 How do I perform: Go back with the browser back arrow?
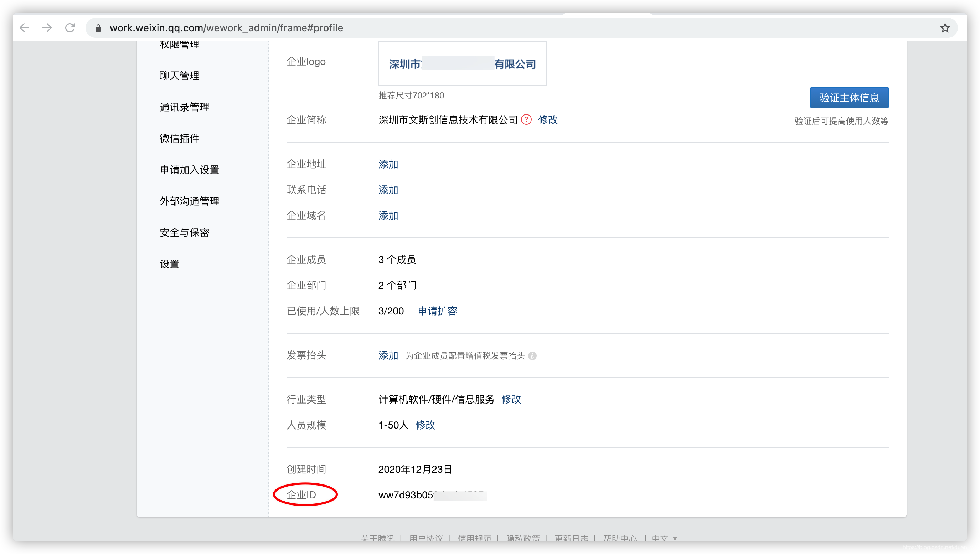point(24,28)
